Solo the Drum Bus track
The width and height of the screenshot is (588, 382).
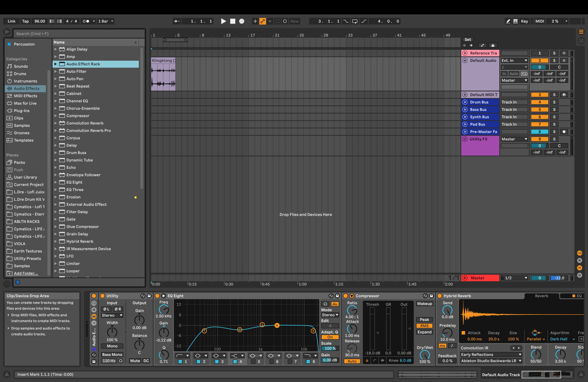pyautogui.click(x=554, y=102)
